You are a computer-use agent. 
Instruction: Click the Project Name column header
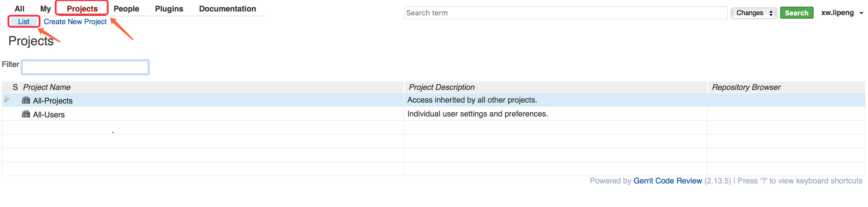[47, 87]
